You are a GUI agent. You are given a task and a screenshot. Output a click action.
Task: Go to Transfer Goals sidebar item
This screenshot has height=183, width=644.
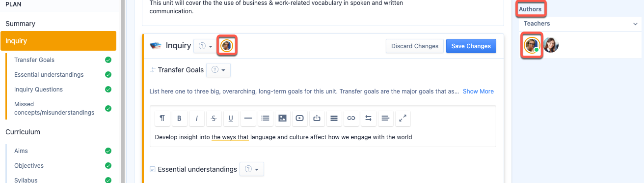34,60
